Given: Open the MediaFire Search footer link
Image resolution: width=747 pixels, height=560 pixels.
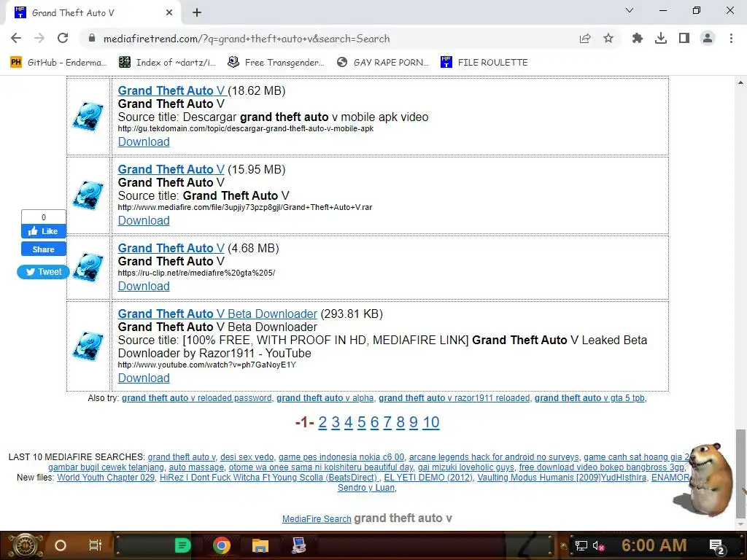Looking at the screenshot, I should tap(317, 519).
